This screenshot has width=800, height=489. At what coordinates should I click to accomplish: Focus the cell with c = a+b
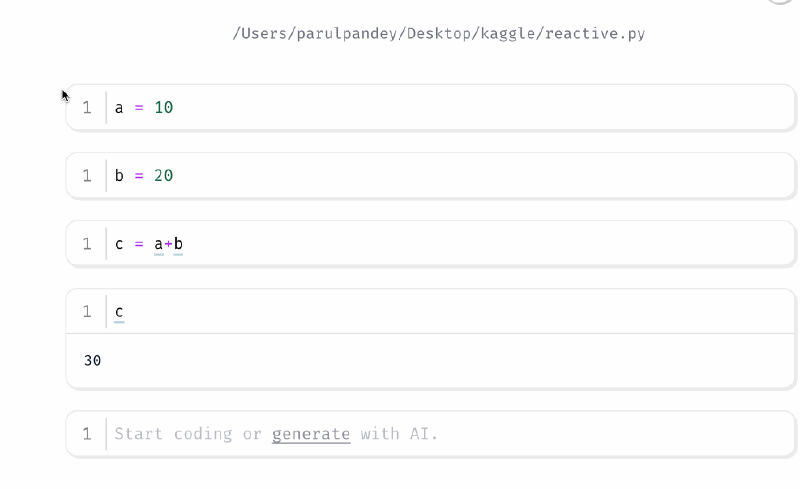(450, 243)
